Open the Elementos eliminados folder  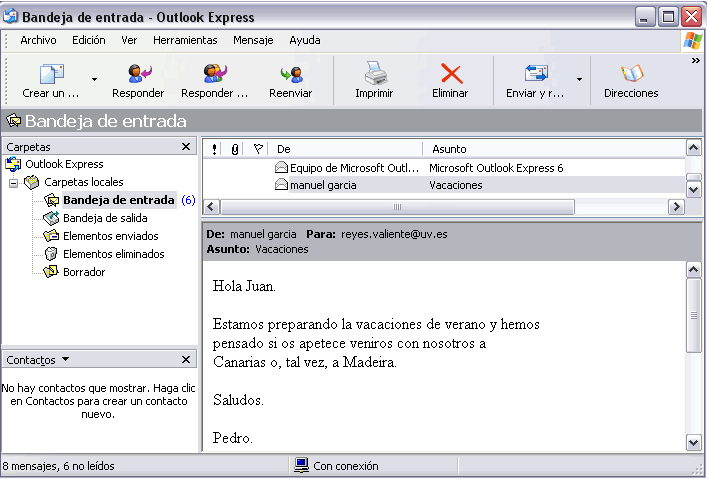(x=113, y=254)
